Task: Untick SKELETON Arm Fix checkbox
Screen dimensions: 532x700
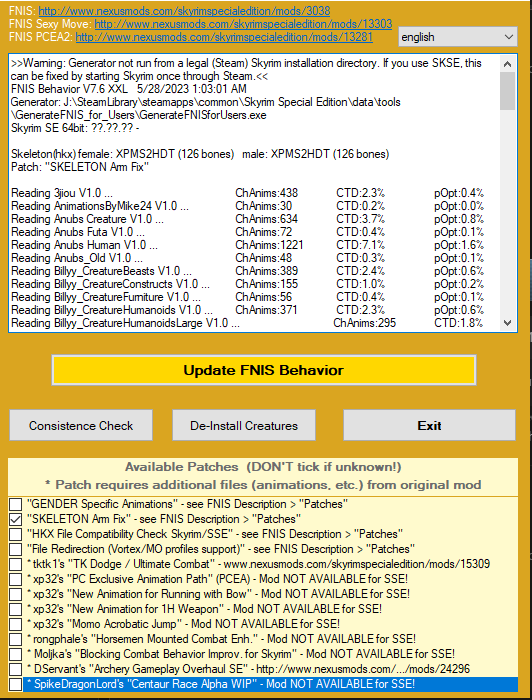Action: point(16,519)
